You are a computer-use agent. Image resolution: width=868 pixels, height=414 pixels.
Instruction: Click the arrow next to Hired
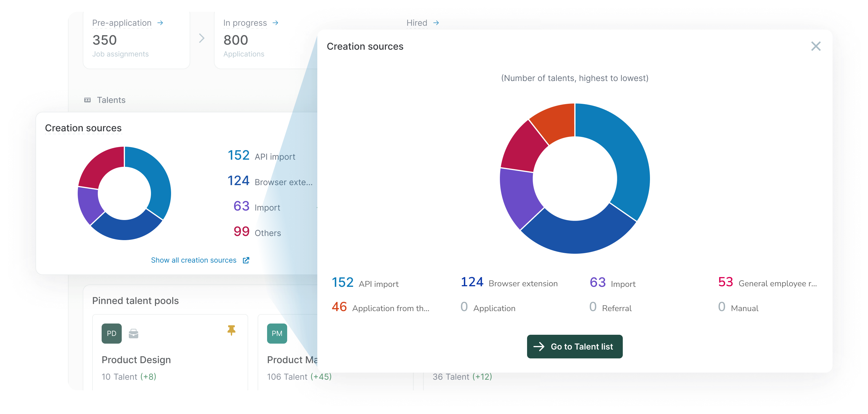436,22
